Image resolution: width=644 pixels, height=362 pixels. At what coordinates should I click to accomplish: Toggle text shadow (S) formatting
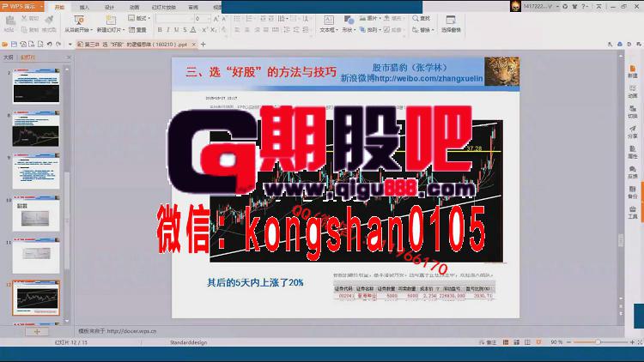click(x=185, y=30)
